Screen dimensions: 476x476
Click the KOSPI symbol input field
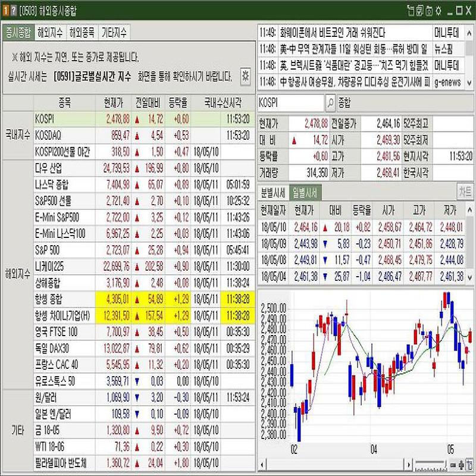pyautogui.click(x=290, y=102)
